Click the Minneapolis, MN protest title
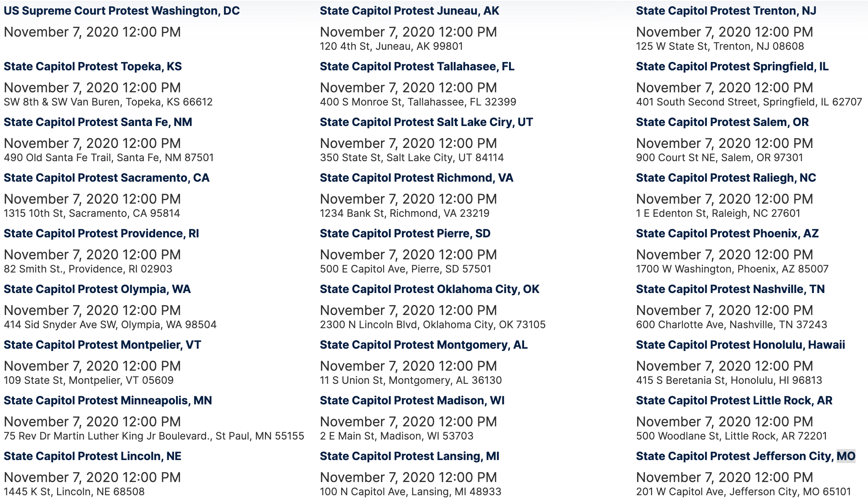868x504 pixels. (108, 401)
